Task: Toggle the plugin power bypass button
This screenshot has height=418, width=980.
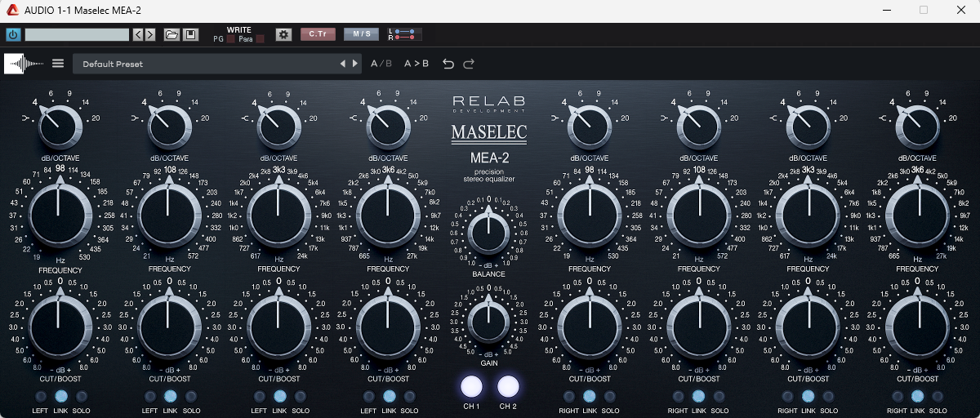Action: coord(13,34)
